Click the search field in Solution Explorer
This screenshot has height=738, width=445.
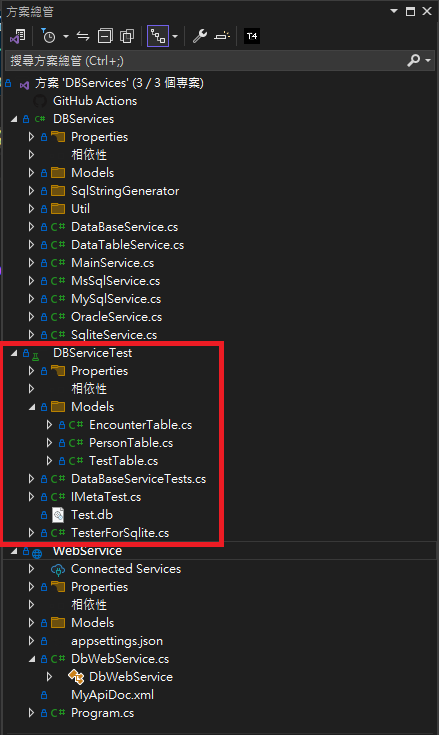[205, 61]
